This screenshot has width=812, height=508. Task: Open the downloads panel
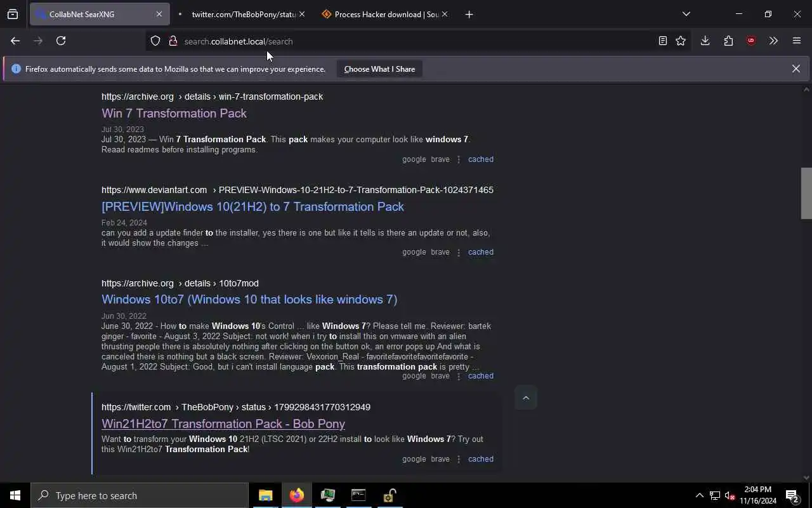[705, 41]
